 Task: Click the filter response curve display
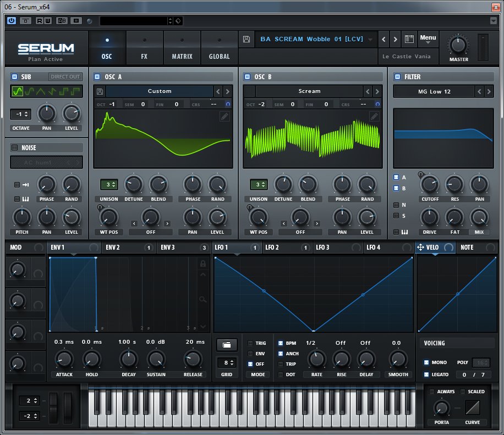coord(443,138)
